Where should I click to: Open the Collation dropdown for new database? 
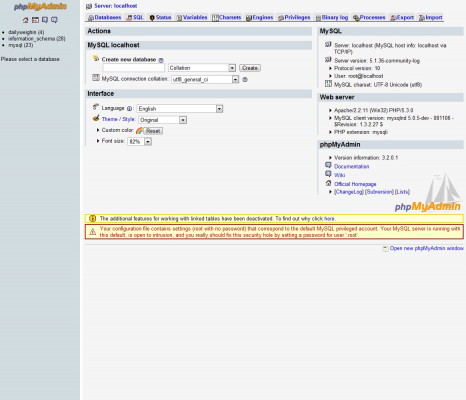pyautogui.click(x=202, y=68)
